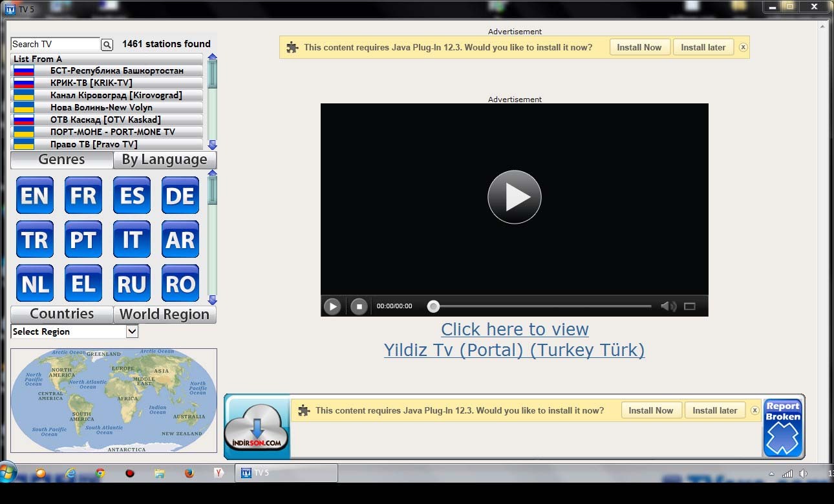Select the EL language button
The image size is (834, 504).
pos(83,284)
